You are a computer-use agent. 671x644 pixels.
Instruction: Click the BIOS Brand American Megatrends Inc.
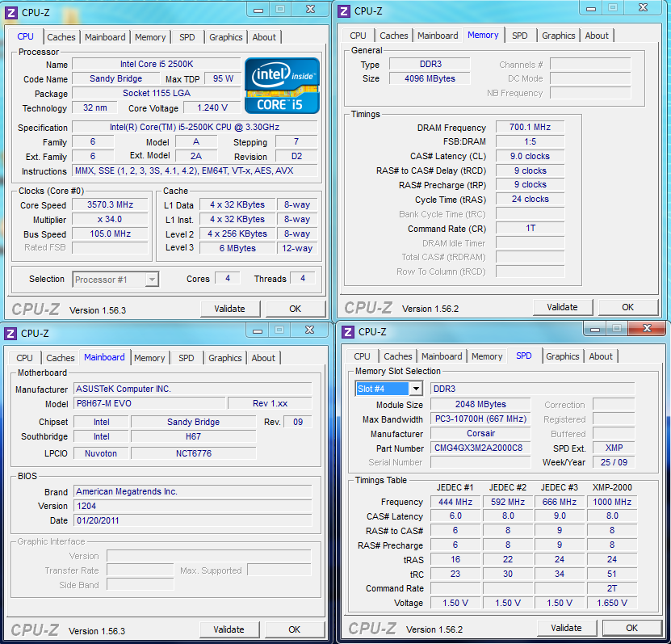(x=193, y=491)
